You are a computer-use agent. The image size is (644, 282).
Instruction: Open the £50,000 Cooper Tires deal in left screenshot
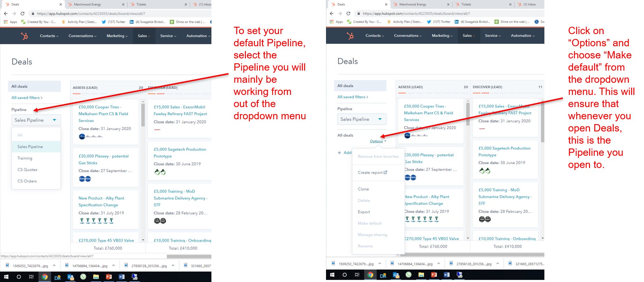(103, 114)
